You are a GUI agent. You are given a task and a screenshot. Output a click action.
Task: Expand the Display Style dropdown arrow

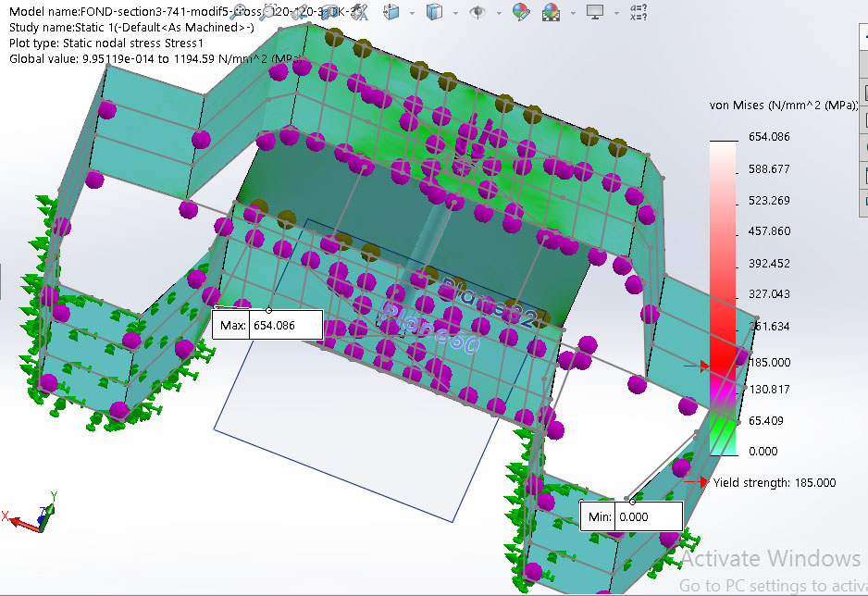tap(454, 13)
